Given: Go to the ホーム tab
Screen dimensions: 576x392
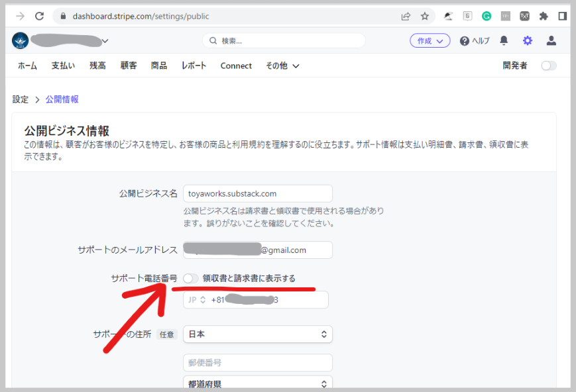Looking at the screenshot, I should coord(28,66).
